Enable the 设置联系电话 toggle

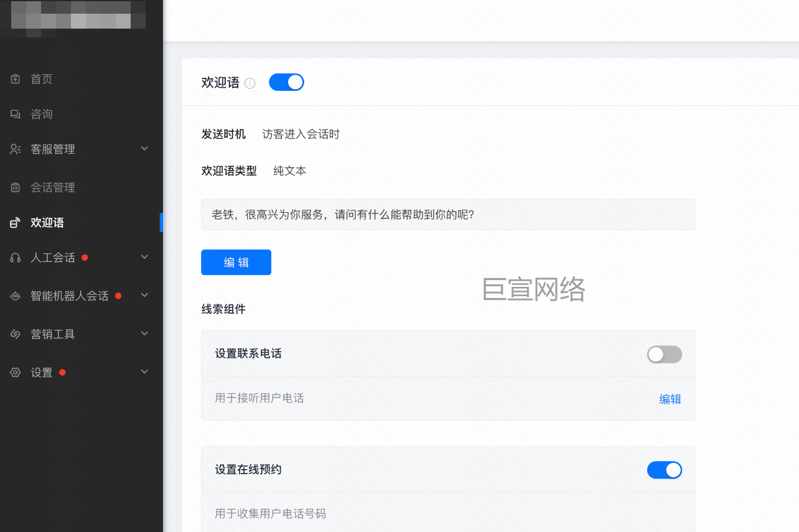[x=664, y=355]
